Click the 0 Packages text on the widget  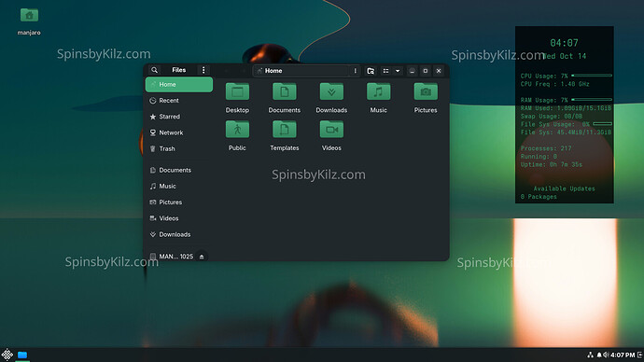pos(539,197)
